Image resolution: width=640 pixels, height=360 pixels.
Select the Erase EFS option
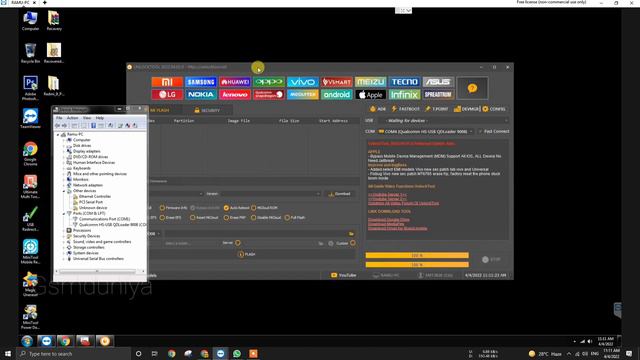coord(171,218)
